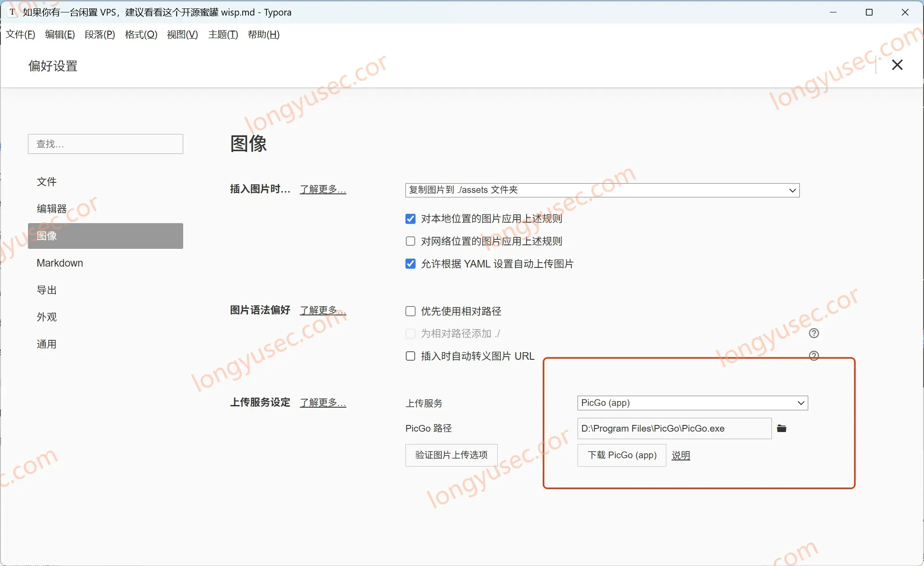Open help icon beside 为相对路径添加 ./
The width and height of the screenshot is (924, 566).
click(x=814, y=333)
